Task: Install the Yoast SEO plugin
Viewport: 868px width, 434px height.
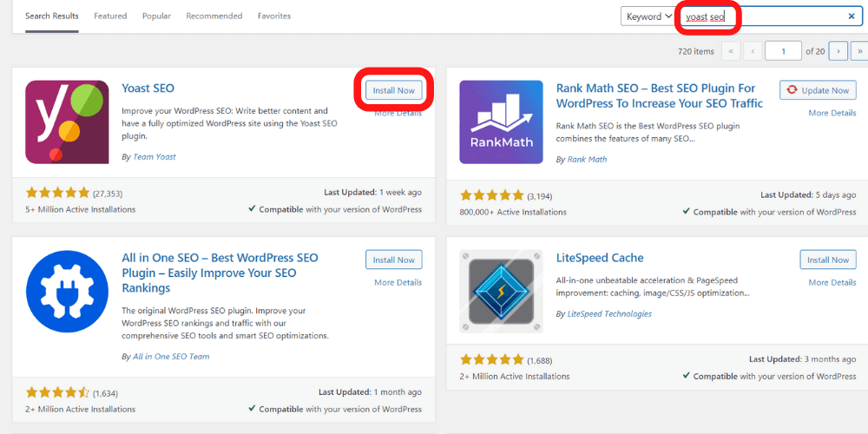Action: tap(393, 90)
